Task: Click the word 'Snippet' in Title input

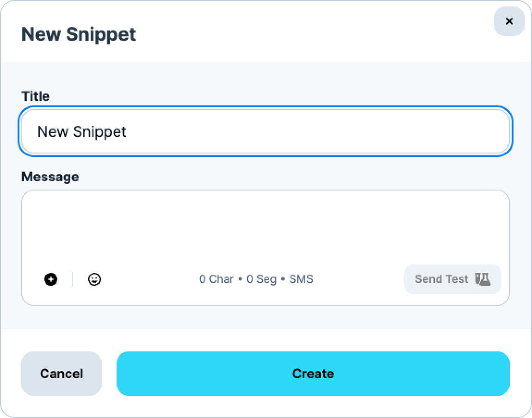Action: point(100,132)
